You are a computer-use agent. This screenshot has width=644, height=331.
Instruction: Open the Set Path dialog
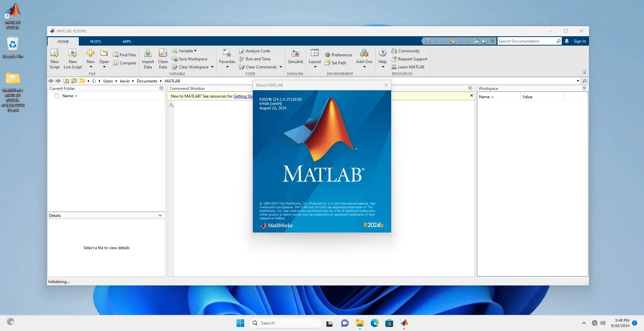[335, 63]
